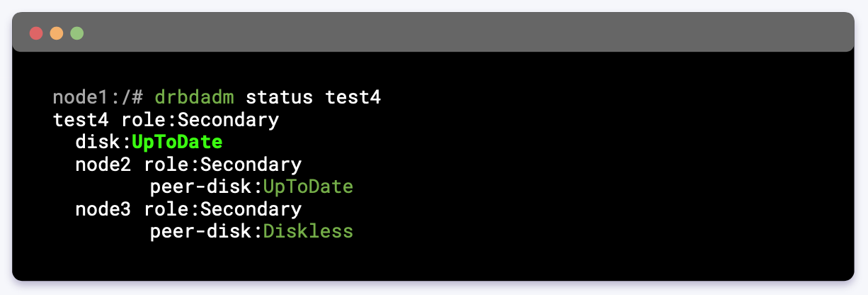Viewport: 868px width, 295px height.
Task: Click the Diskless status value
Action: pos(308,232)
